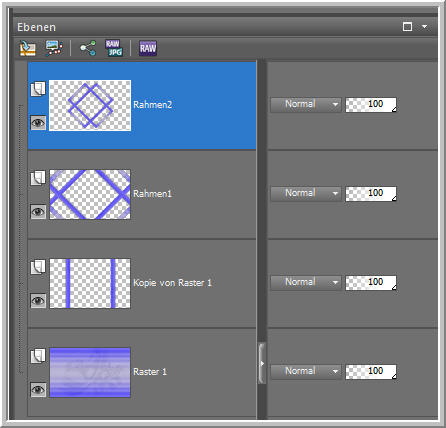Toggle visibility of the Rahmen1 layer
The width and height of the screenshot is (446, 428).
(38, 212)
